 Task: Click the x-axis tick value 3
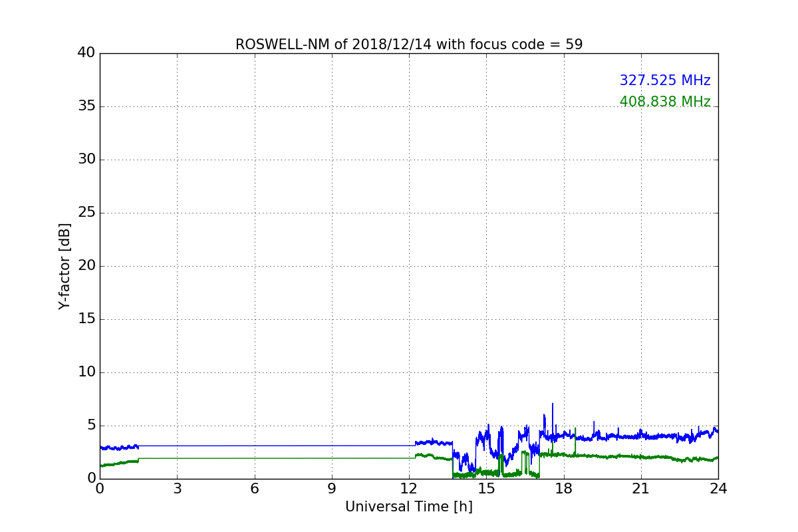(x=177, y=489)
